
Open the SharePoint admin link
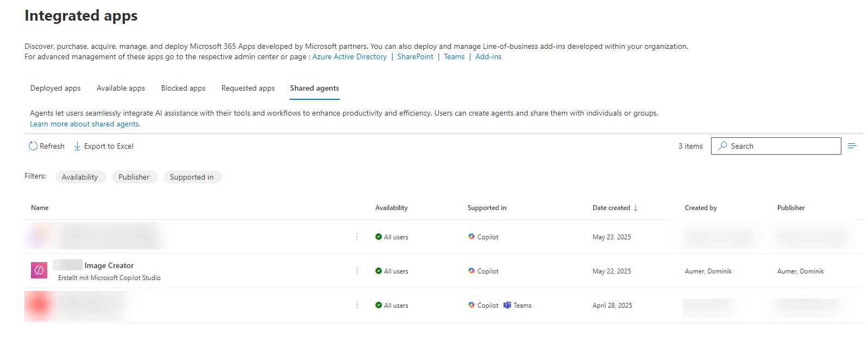point(416,56)
